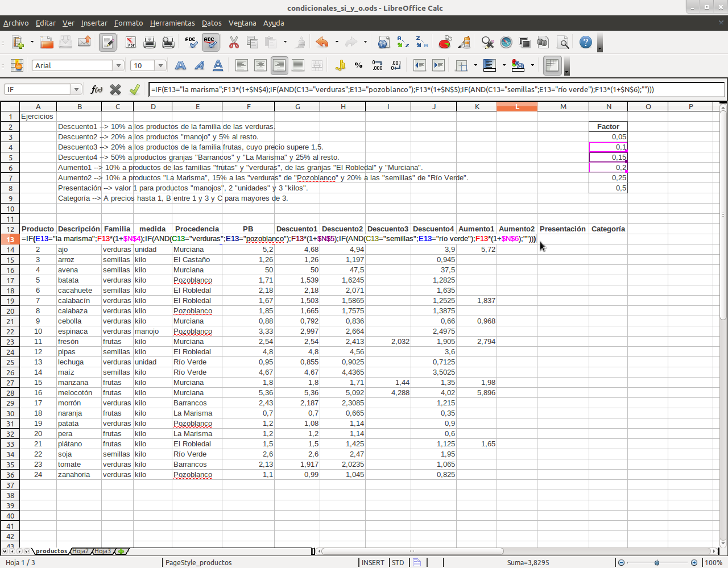
Task: Toggle AutoSpellcheck button
Action: (x=210, y=43)
